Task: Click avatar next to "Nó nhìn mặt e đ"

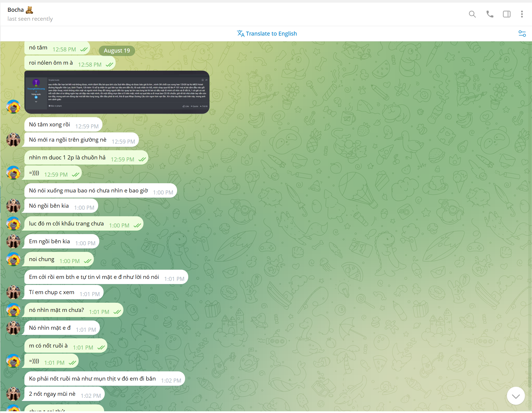Action: point(13,328)
